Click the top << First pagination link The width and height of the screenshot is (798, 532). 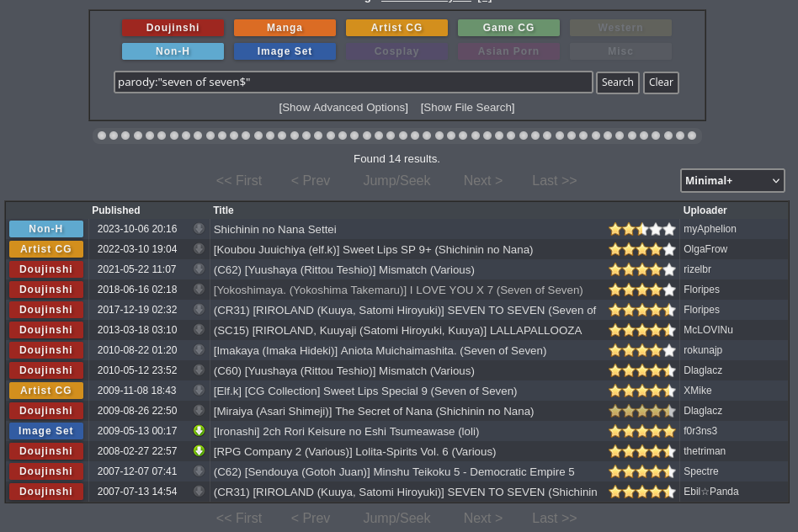click(x=239, y=180)
